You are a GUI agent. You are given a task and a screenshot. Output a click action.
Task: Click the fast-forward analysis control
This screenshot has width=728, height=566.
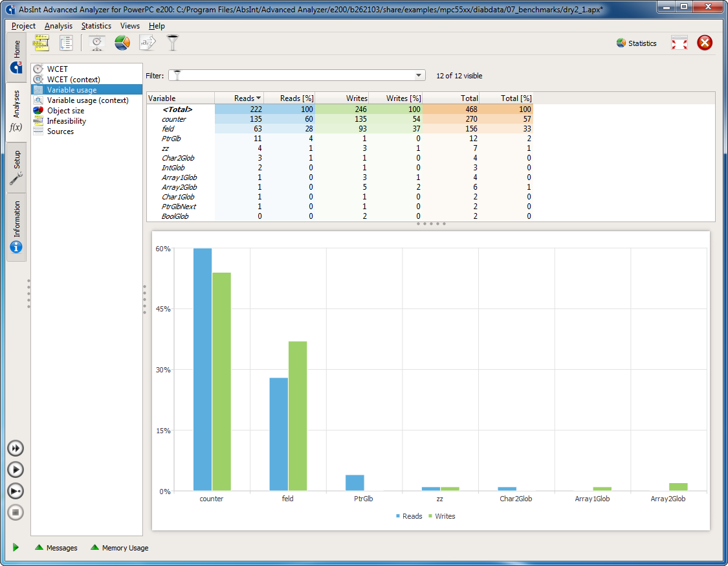pyautogui.click(x=16, y=448)
